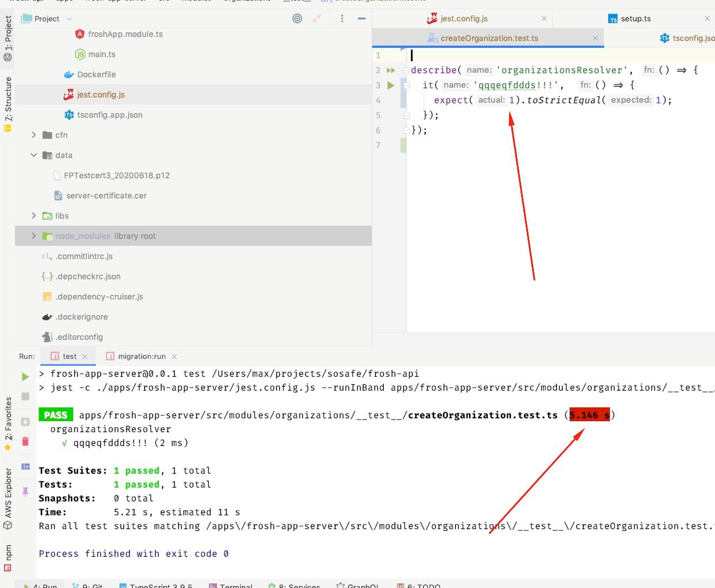Click the exit-arrow icon below the stop icon

(25, 422)
